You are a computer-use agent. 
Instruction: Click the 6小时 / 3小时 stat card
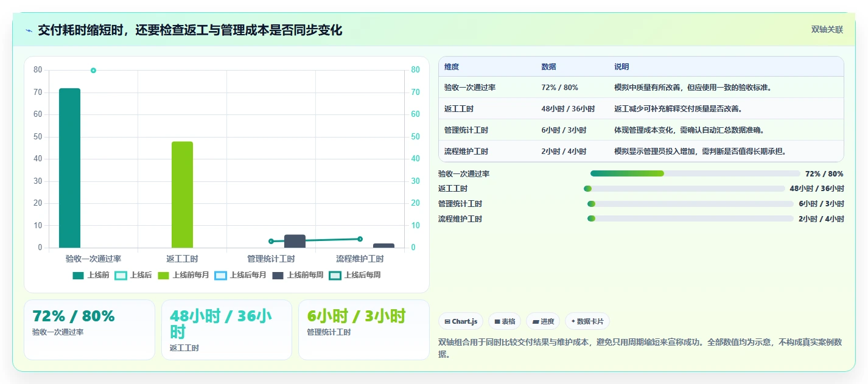point(364,330)
